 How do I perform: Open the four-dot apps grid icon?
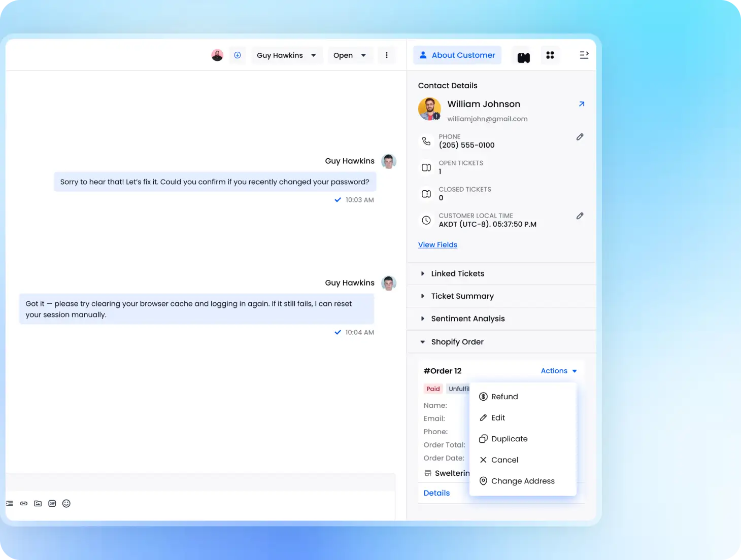coord(550,55)
